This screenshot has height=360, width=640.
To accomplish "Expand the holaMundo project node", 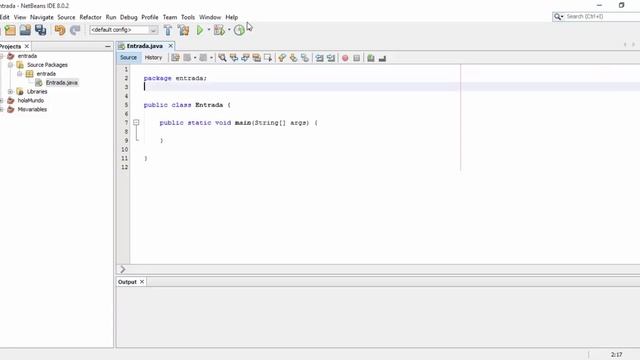I will (2, 100).
